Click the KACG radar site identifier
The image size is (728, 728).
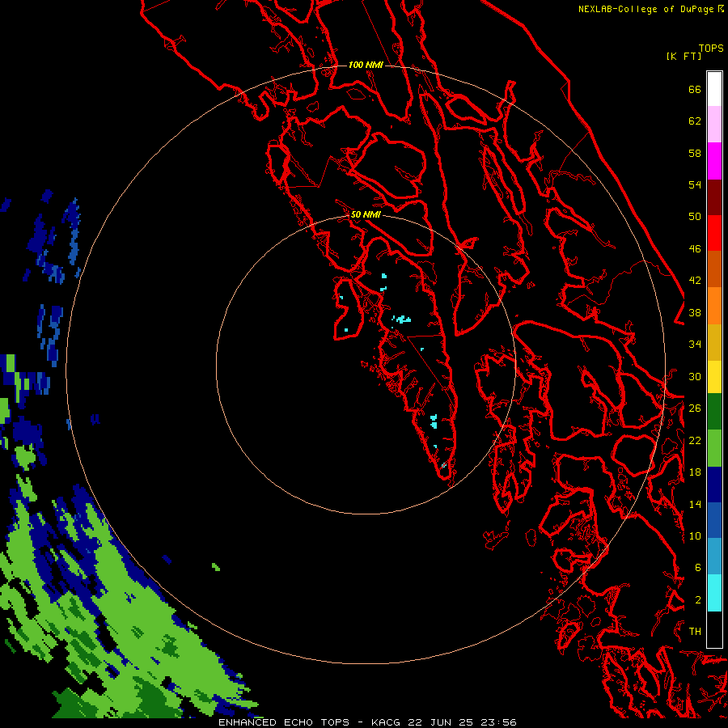pos(386,722)
